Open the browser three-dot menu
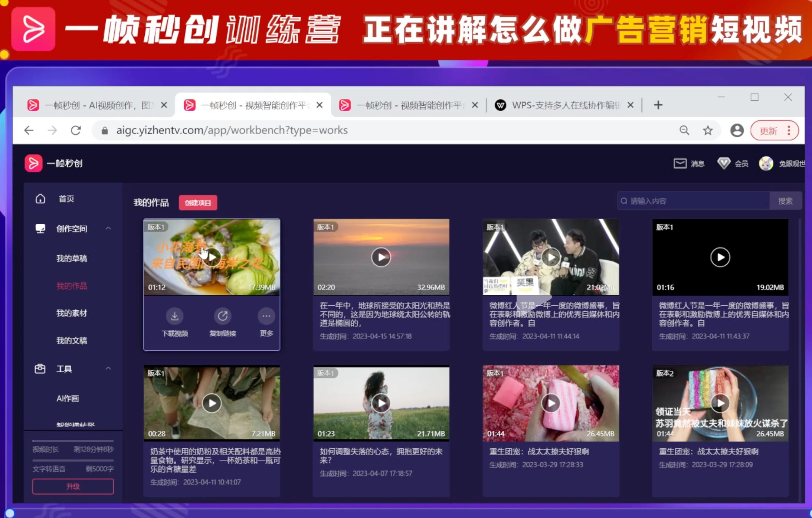The height and width of the screenshot is (518, 812). coord(789,130)
